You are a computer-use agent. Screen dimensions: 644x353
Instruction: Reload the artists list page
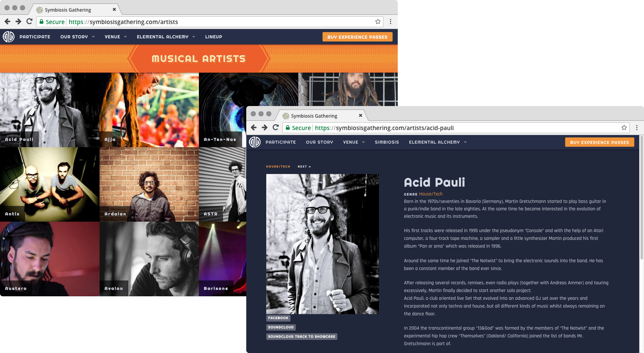click(x=29, y=22)
